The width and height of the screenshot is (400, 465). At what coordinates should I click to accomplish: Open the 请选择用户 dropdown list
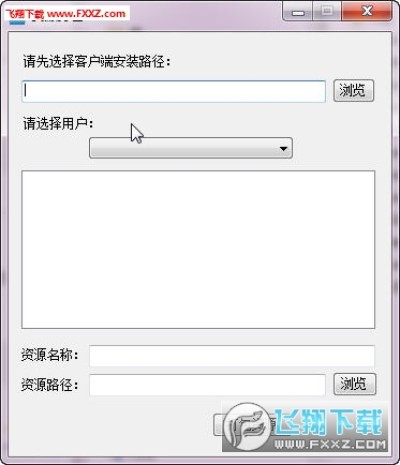pyautogui.click(x=191, y=148)
